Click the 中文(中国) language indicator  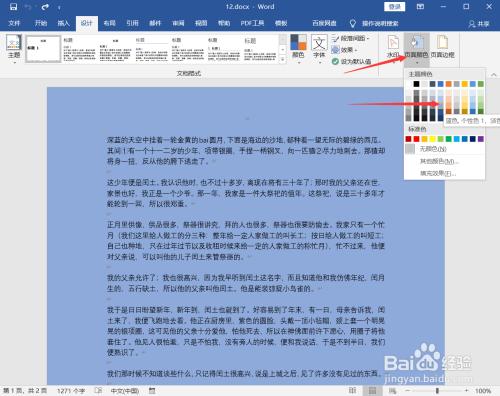coord(125,391)
